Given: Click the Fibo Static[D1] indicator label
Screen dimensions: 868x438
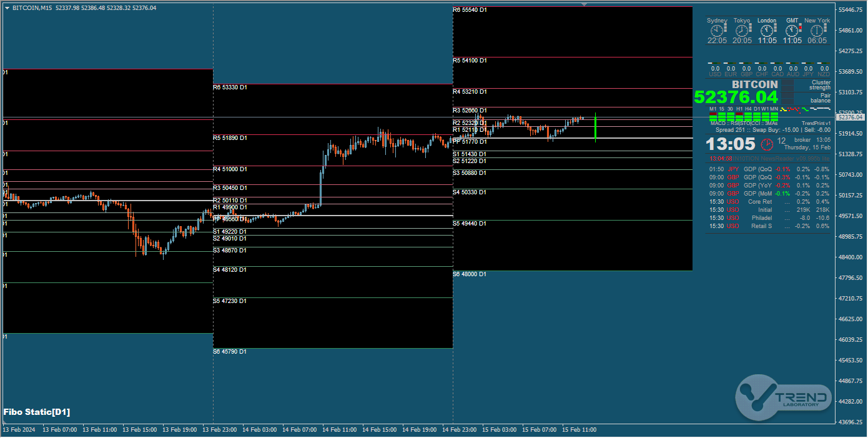Looking at the screenshot, I should [37, 412].
